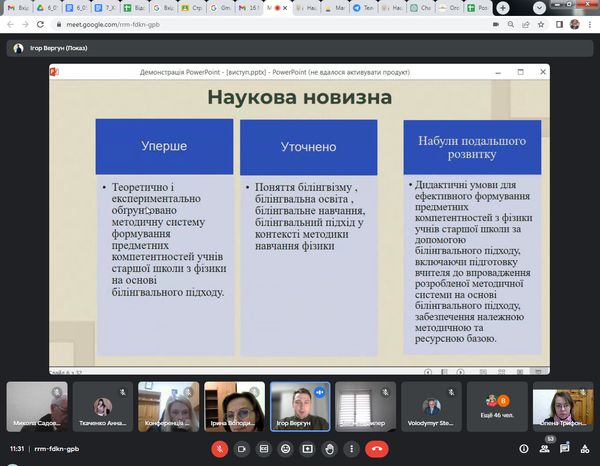This screenshot has width=600, height=466.
Task: Open the chat panel
Action: click(x=565, y=449)
